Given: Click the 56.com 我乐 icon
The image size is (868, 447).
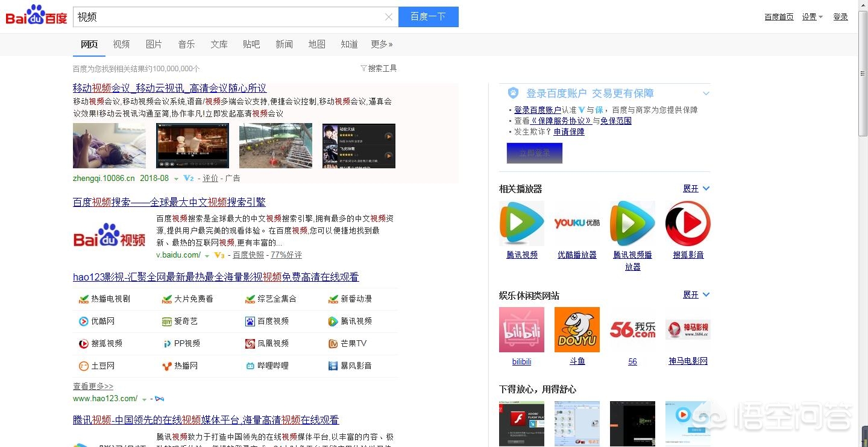Looking at the screenshot, I should coord(632,329).
